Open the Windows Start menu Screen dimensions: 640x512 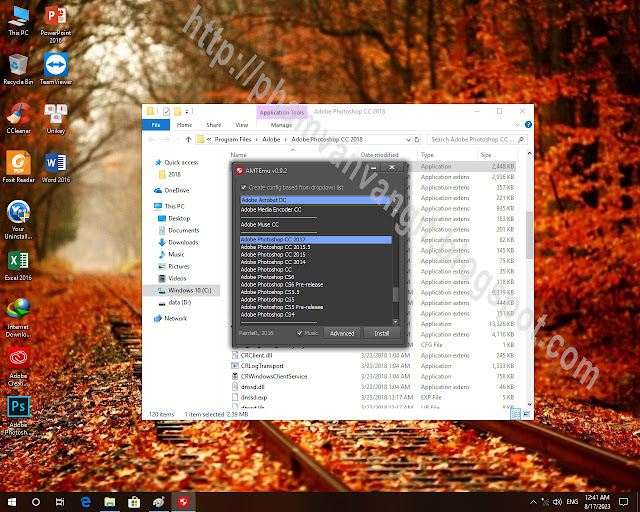[x=11, y=502]
